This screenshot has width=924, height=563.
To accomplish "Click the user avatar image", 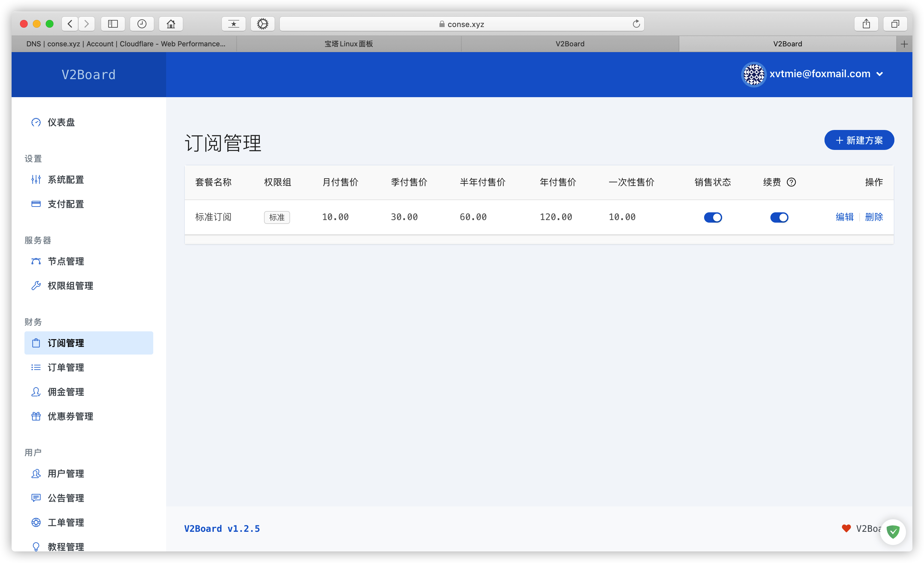I will click(754, 74).
